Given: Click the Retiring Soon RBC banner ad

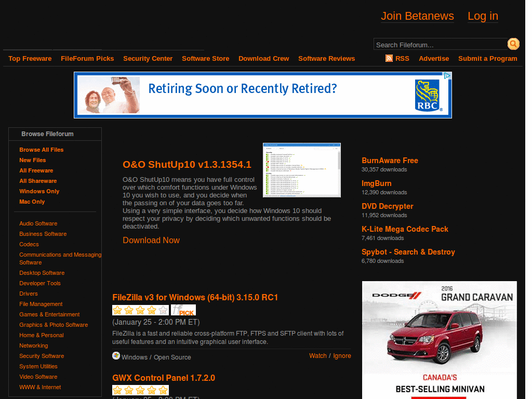Looking at the screenshot, I should click(x=262, y=95).
